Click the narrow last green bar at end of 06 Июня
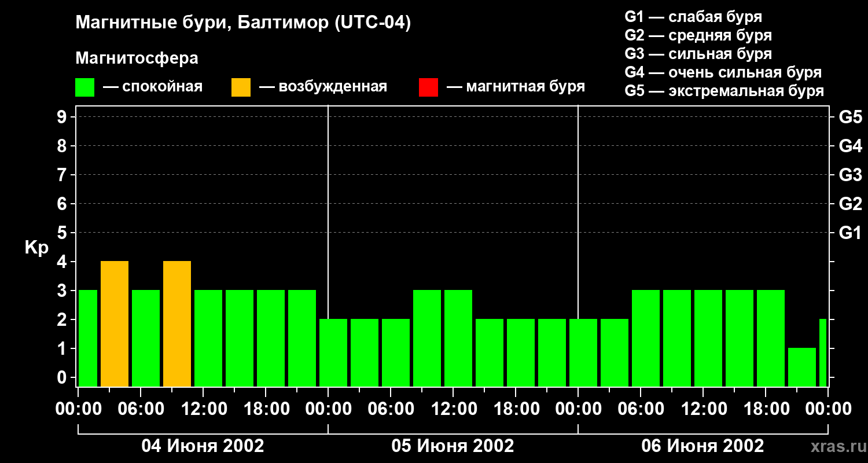This screenshot has width=868, height=463. click(x=823, y=353)
